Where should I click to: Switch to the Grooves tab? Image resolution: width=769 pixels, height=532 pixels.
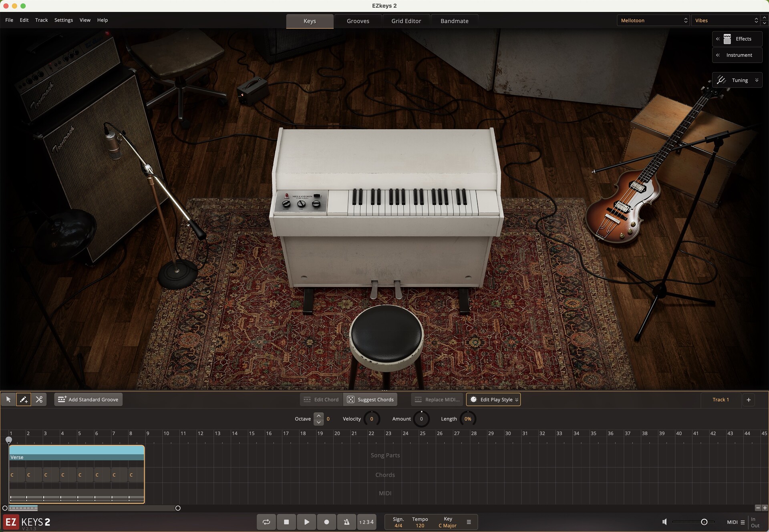click(x=358, y=21)
